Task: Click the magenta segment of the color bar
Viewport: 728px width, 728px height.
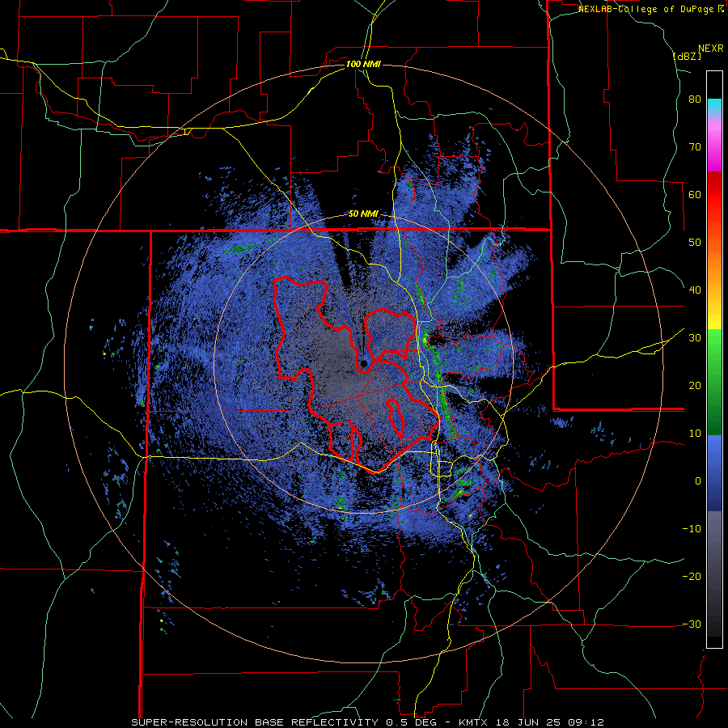Action: click(714, 148)
